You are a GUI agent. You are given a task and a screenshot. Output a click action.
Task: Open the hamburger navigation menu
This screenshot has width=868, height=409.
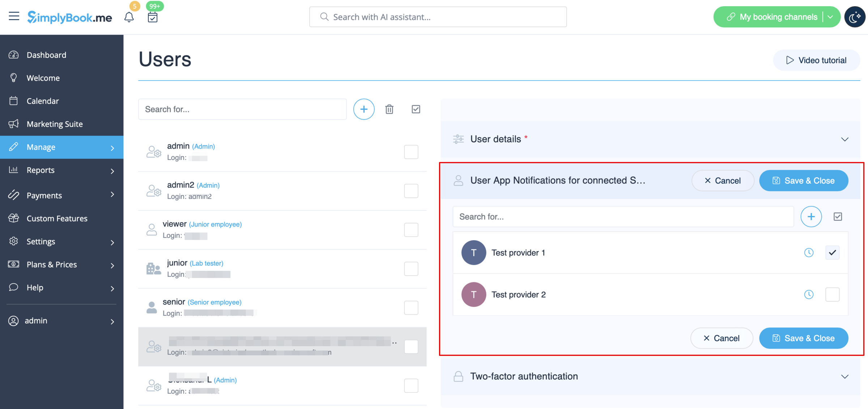[x=14, y=16]
